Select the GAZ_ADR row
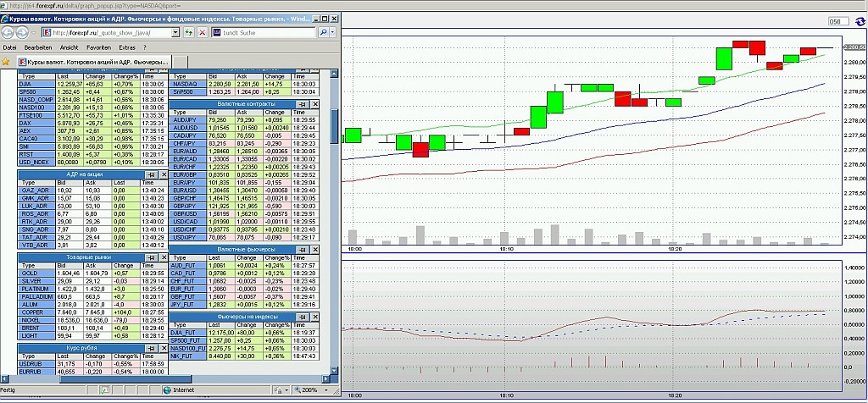Viewport: 868px width, 403px height. tap(93, 190)
